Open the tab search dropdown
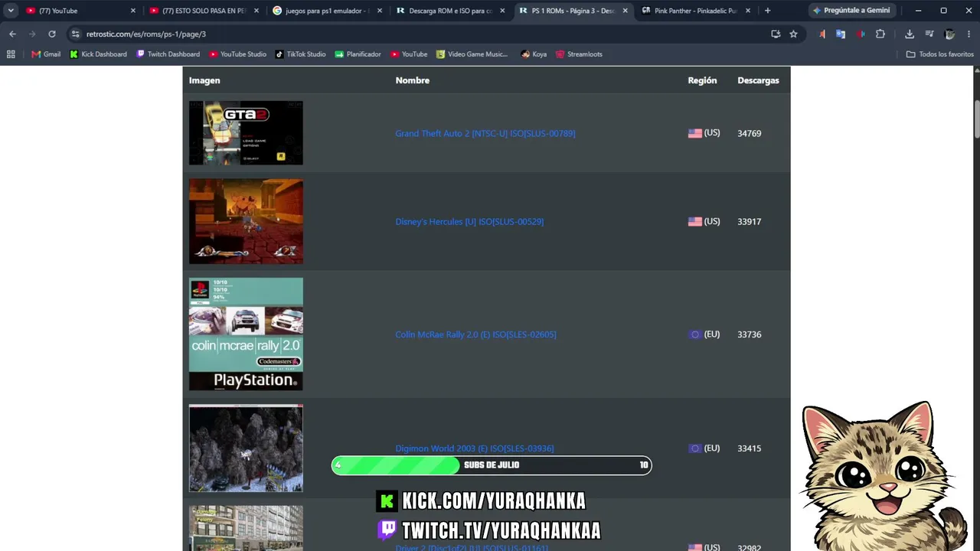The width and height of the screenshot is (980, 551). coord(11,11)
